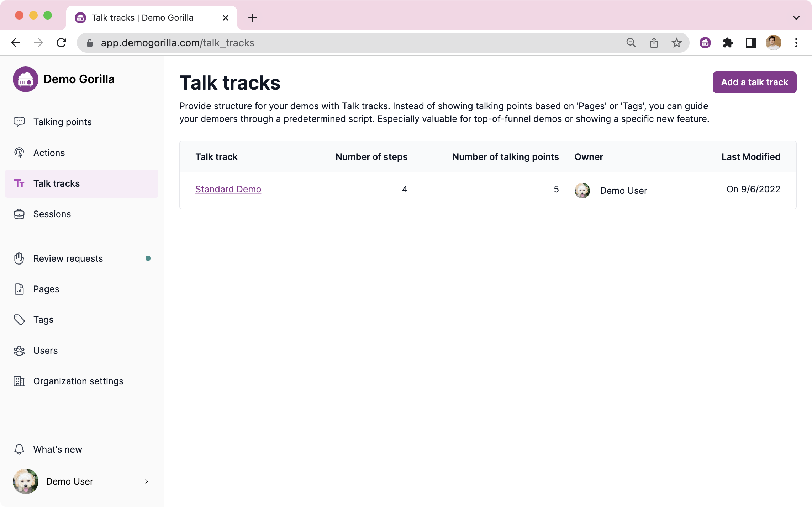
Task: Expand the Demo User account chevron
Action: click(146, 481)
